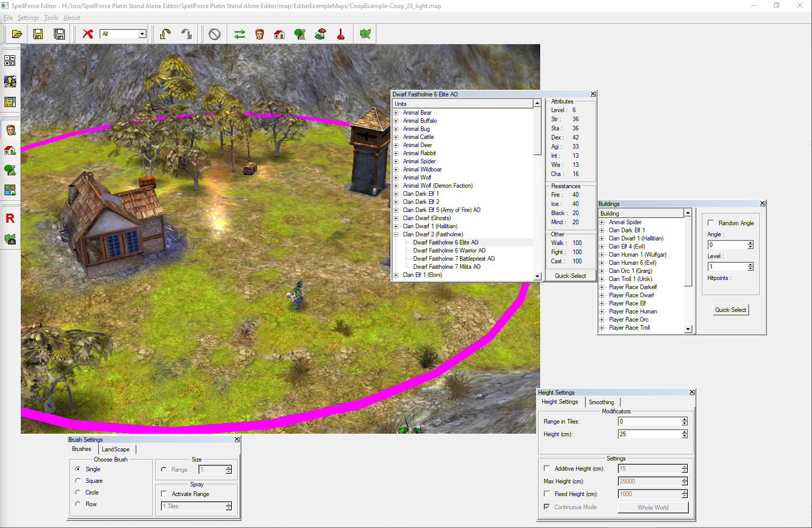Click the four-squares selection icon in sidebar
Screen dimensions: 812x528
pyautogui.click(x=10, y=61)
